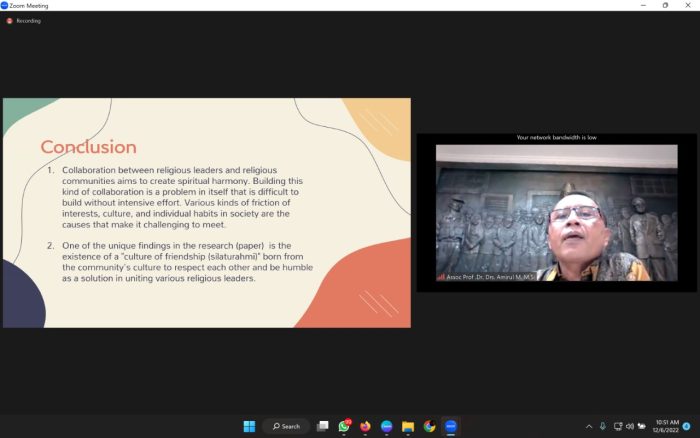The image size is (700, 438).
Task: Click the taskbar Search box
Action: [x=285, y=426]
